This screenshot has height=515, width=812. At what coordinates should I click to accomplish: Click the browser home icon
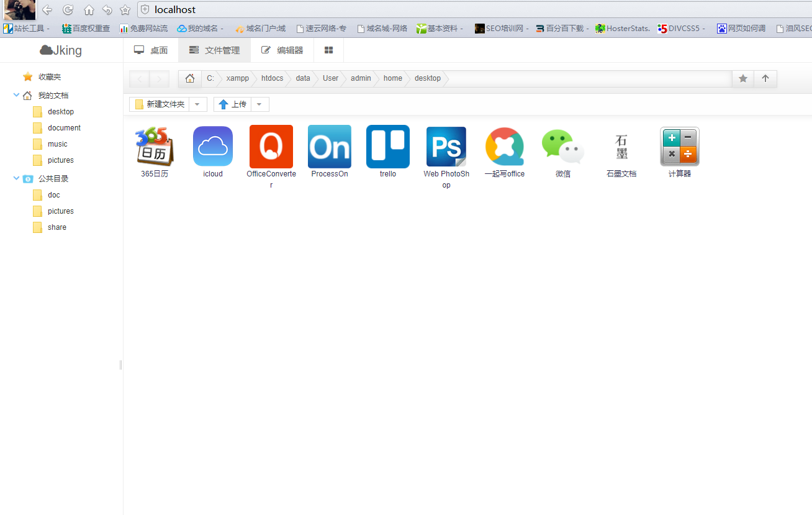pyautogui.click(x=89, y=10)
